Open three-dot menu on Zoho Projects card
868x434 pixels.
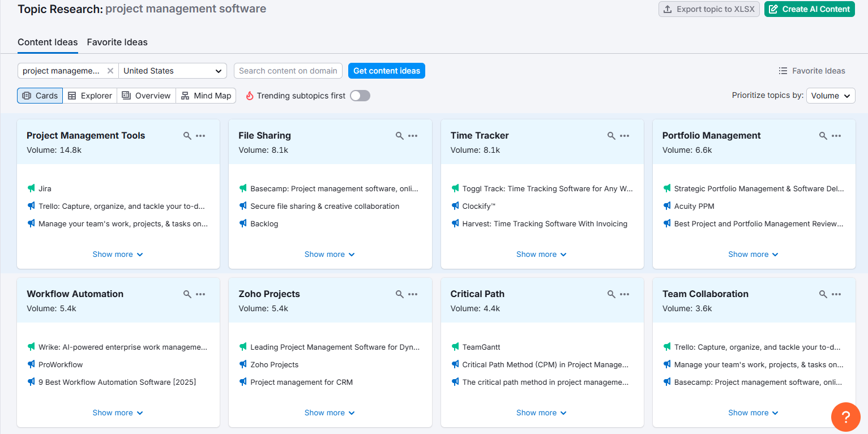tap(413, 294)
